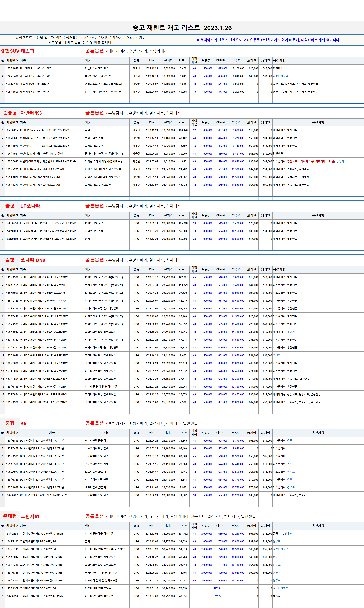Click the K5 section heading
The image size is (364, 608).
click(23, 423)
